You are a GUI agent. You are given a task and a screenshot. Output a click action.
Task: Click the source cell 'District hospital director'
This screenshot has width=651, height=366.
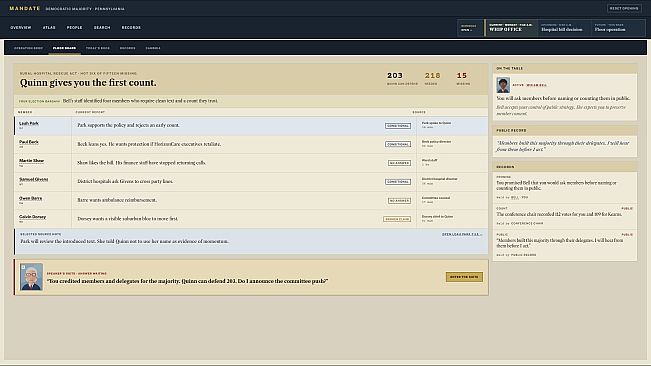[x=452, y=181]
